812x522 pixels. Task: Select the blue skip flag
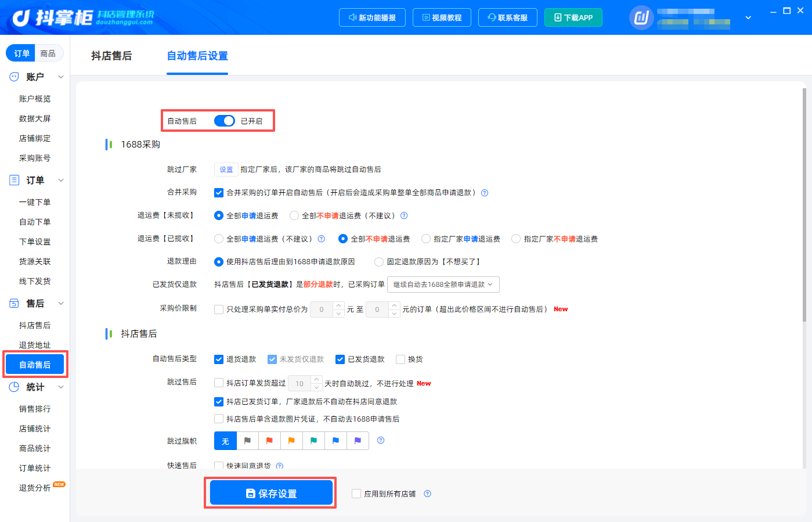coord(335,441)
